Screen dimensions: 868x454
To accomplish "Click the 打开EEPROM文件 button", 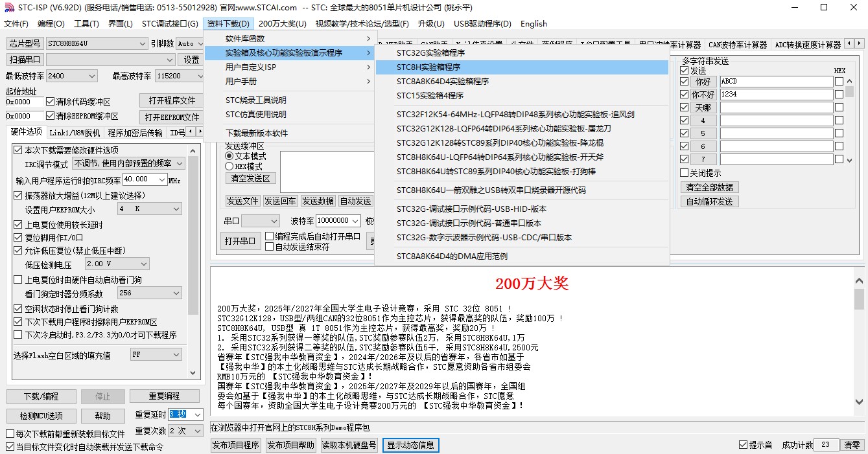I will click(x=172, y=117).
